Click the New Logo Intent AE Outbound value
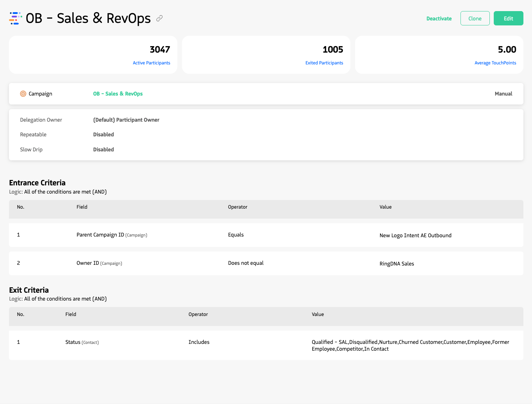 (415, 235)
